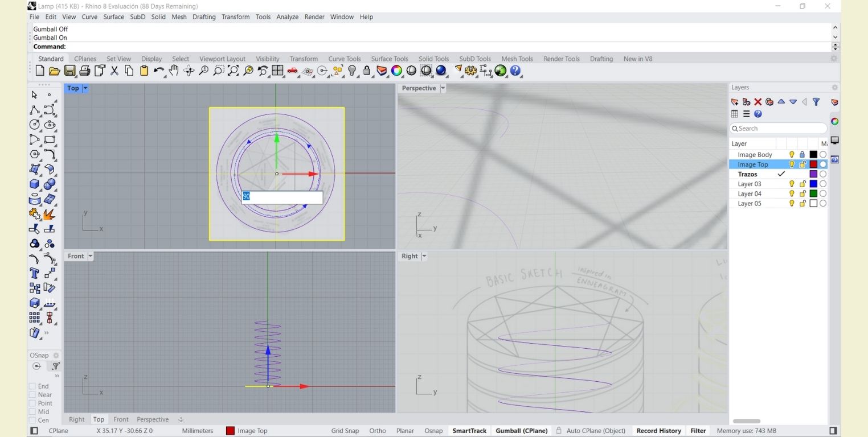Click the New Layer icon
The height and width of the screenshot is (437, 868).
pyautogui.click(x=735, y=102)
